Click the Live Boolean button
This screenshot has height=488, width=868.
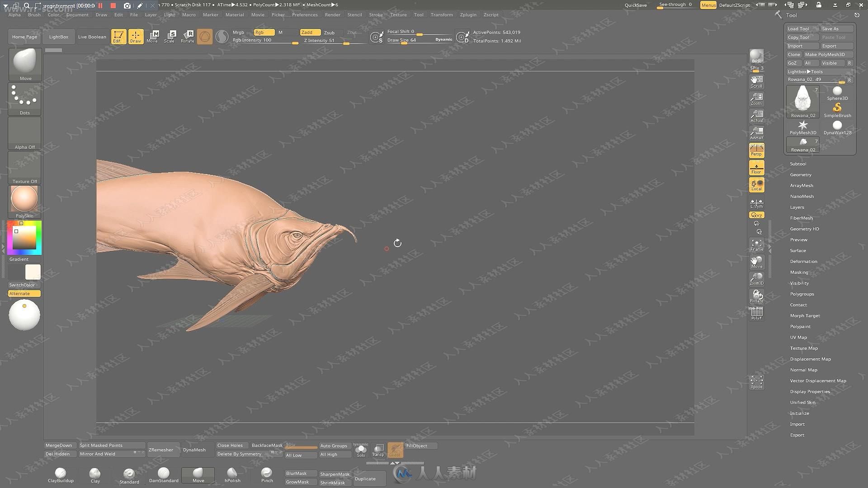tap(91, 36)
